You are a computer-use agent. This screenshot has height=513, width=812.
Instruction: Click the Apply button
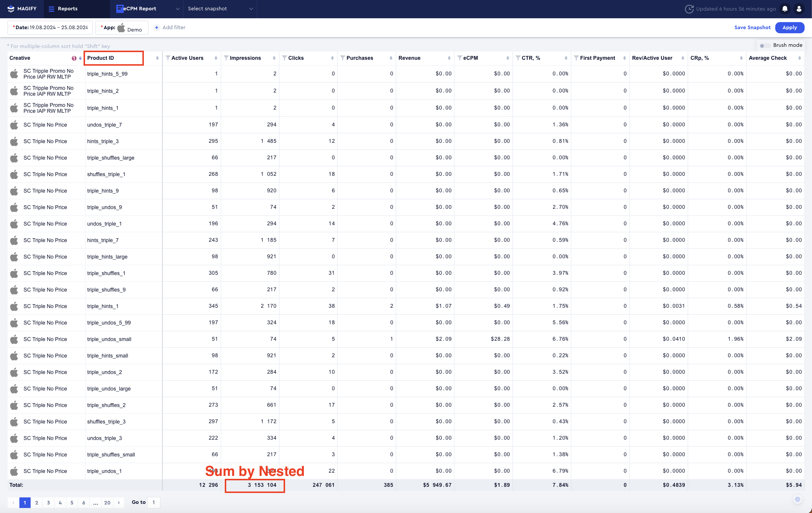(790, 27)
